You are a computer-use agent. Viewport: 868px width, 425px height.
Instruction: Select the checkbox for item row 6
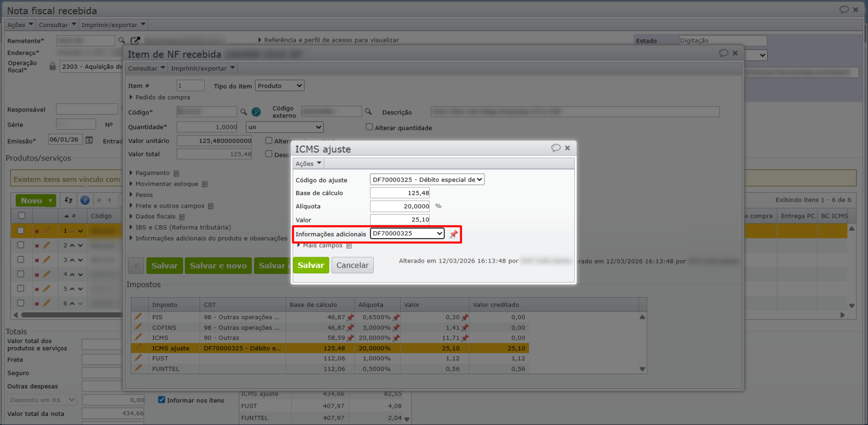(21, 303)
